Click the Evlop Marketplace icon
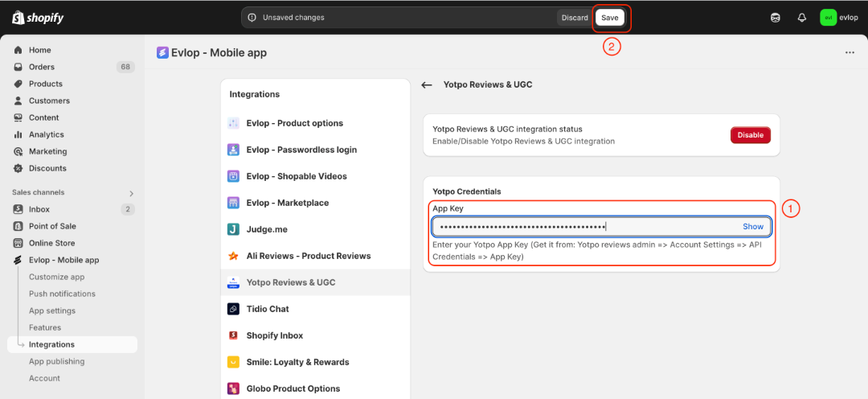 233,203
